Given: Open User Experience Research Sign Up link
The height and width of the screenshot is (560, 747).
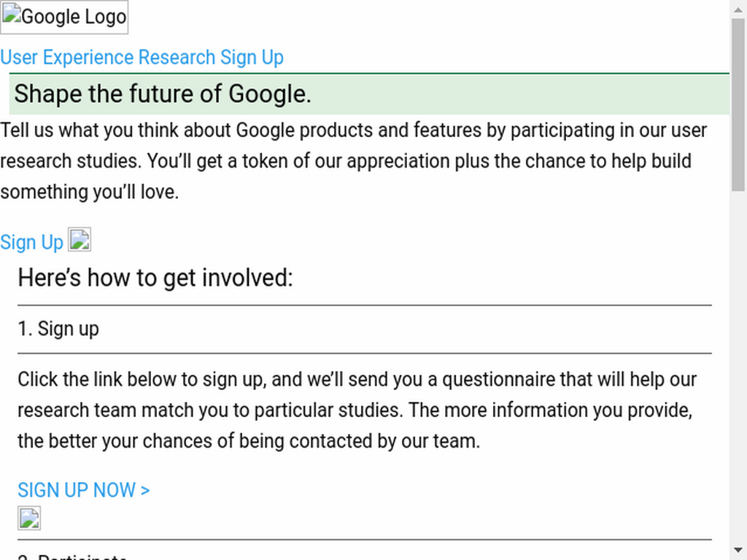Looking at the screenshot, I should pos(142,58).
